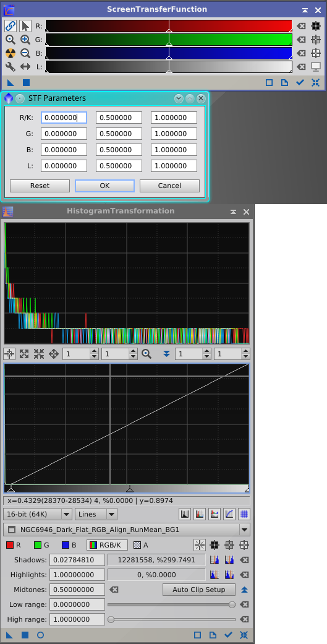This screenshot has width=327, height=644.
Task: Reset the Shadows clipping value
Action: 245,560
